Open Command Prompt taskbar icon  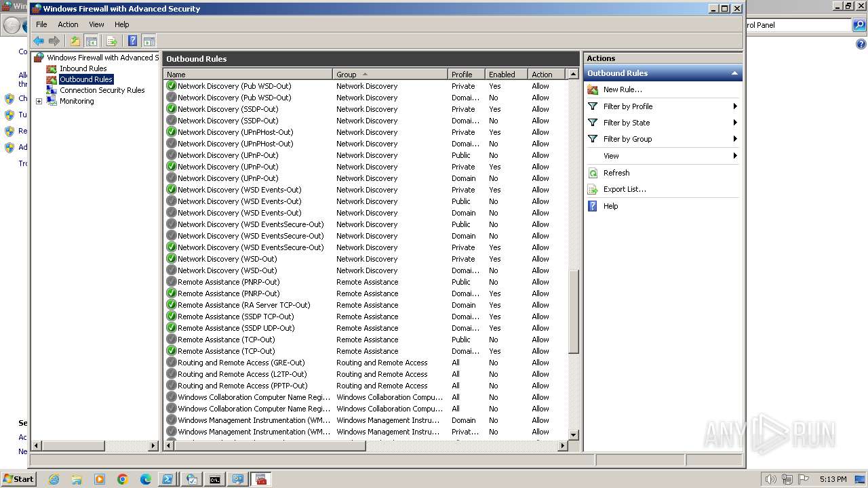pos(214,479)
